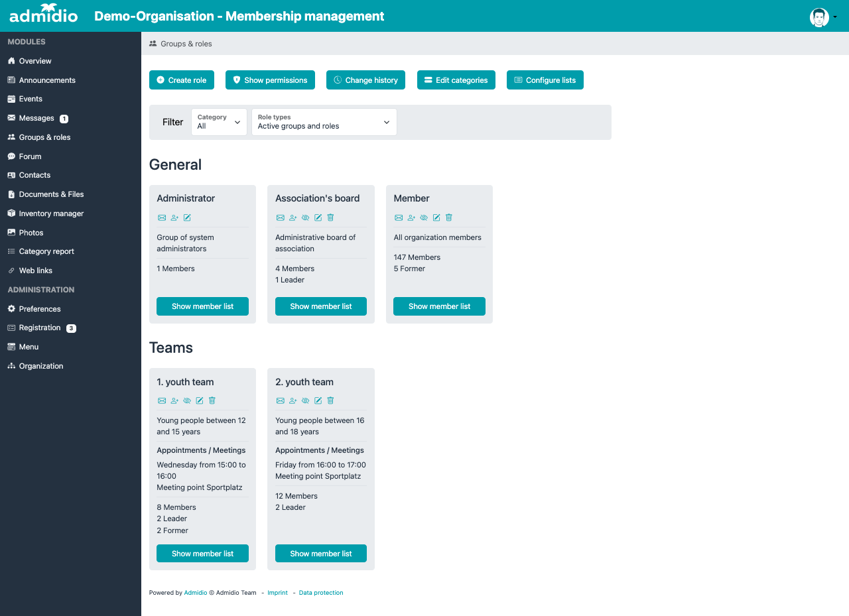This screenshot has height=616, width=849.
Task: Delete the 1. youth team role
Action: coord(212,400)
